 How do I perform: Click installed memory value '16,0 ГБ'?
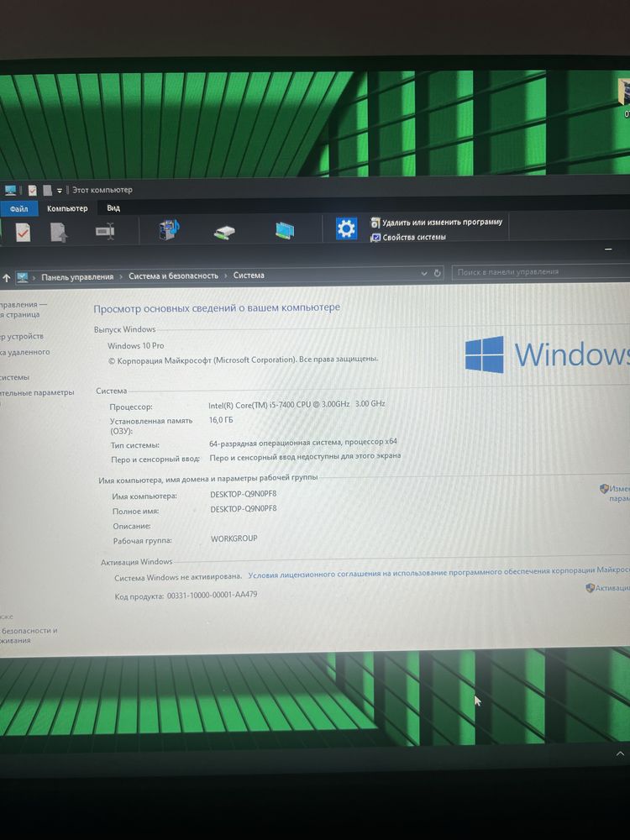[x=221, y=421]
